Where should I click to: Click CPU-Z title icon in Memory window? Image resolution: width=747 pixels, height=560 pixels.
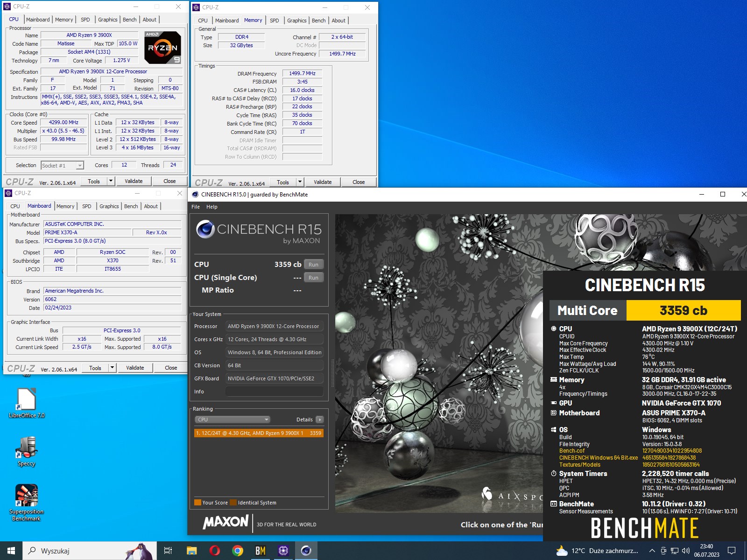pyautogui.click(x=196, y=7)
